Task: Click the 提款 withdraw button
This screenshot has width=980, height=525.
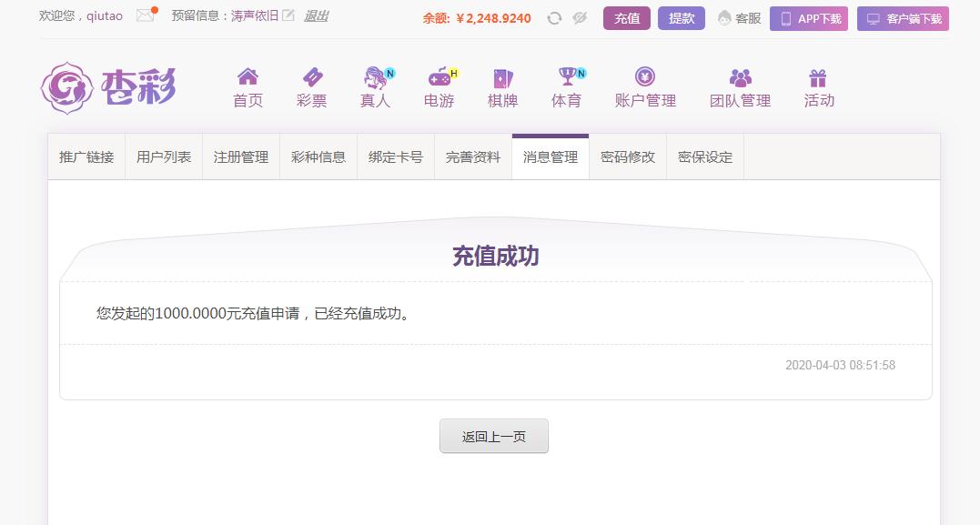Action: (x=682, y=19)
